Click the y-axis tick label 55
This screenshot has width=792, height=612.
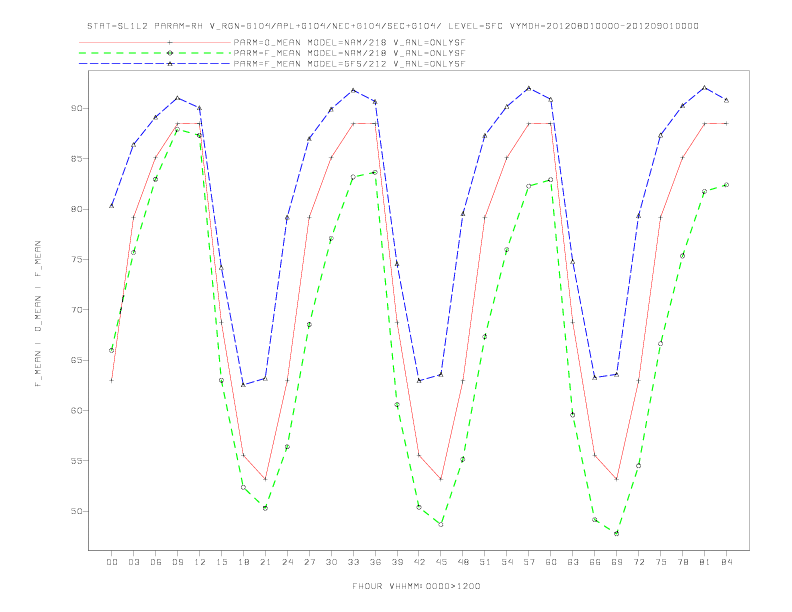pyautogui.click(x=77, y=461)
